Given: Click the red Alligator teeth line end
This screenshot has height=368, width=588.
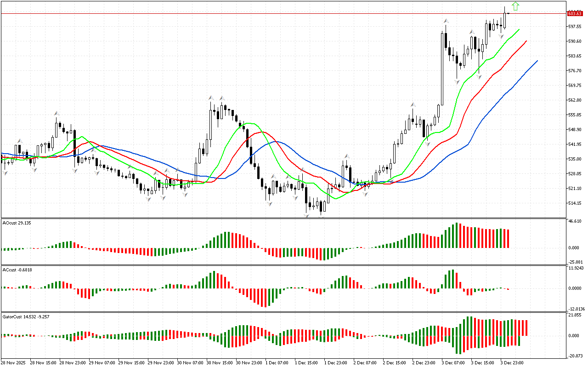Looking at the screenshot, I should (526, 41).
